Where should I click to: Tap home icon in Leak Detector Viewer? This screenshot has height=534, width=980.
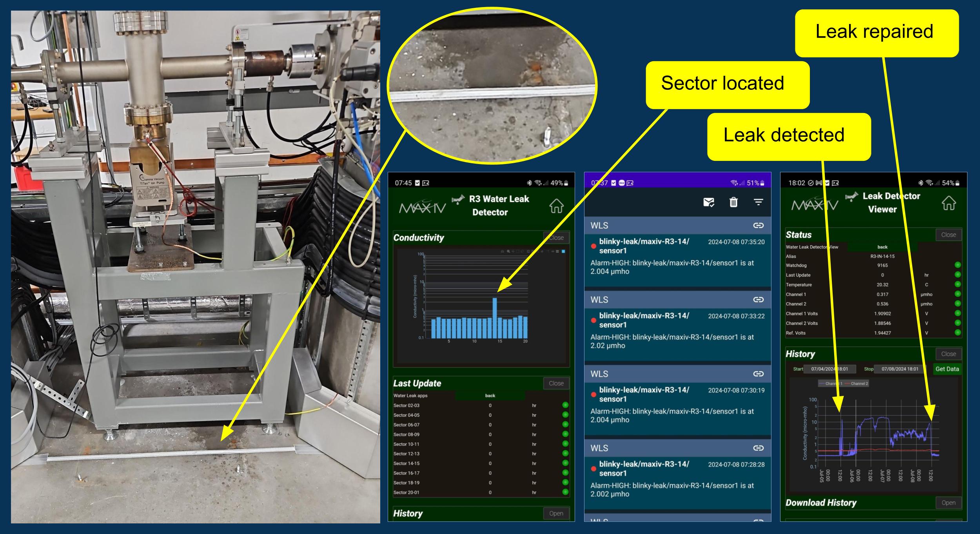click(x=948, y=203)
